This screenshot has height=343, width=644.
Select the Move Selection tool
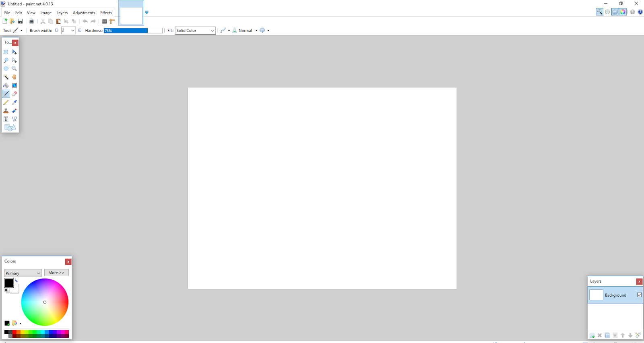pyautogui.click(x=14, y=60)
